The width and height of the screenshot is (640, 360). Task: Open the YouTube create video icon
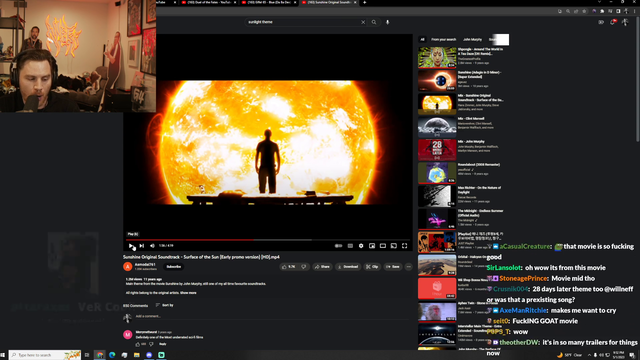pos(601,22)
